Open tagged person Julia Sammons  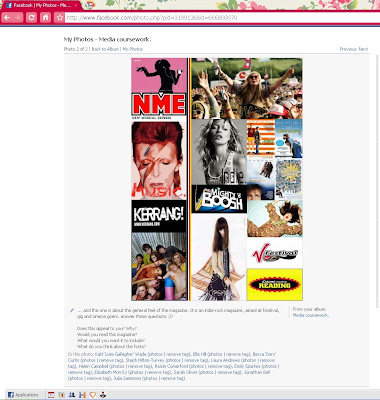[127, 378]
